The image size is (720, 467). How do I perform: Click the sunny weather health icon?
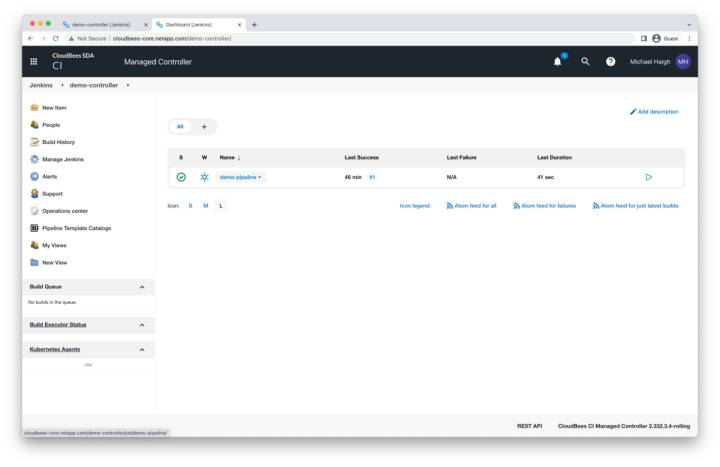coord(204,177)
